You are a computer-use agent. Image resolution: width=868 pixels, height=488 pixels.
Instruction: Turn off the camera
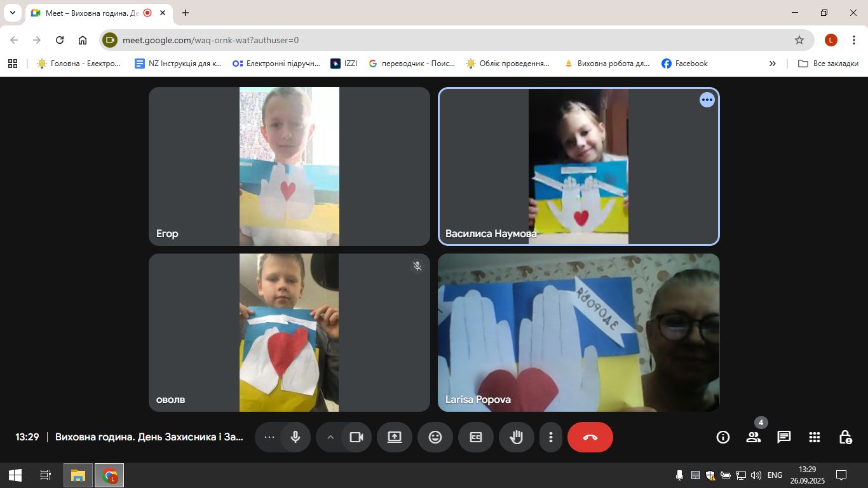(x=356, y=437)
